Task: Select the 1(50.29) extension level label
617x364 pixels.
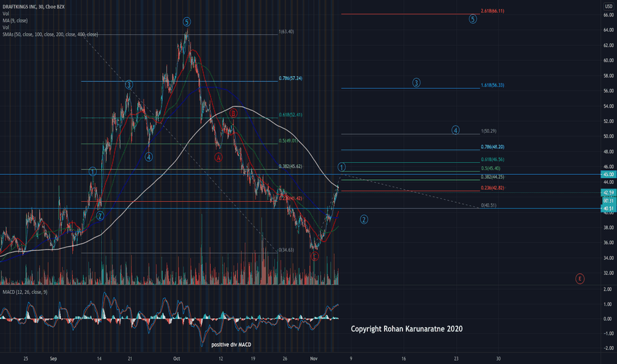Action: point(489,131)
